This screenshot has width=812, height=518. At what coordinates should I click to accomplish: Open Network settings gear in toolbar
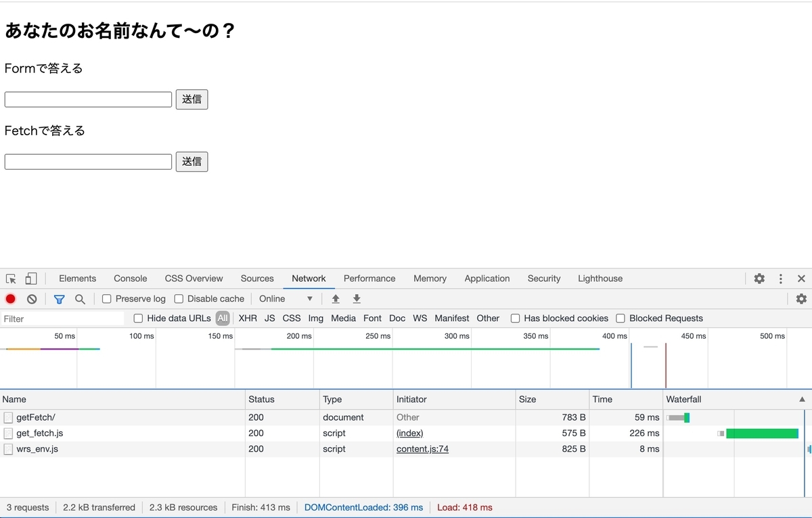(x=801, y=299)
